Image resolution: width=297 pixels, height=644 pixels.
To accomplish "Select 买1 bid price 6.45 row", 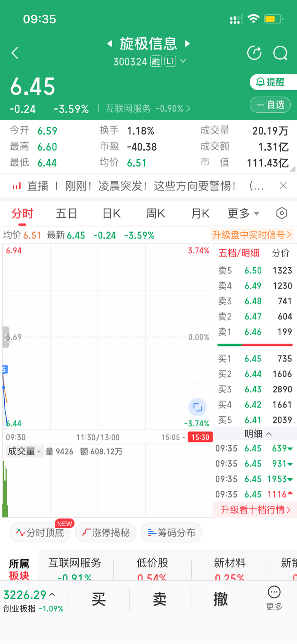I will point(255,359).
